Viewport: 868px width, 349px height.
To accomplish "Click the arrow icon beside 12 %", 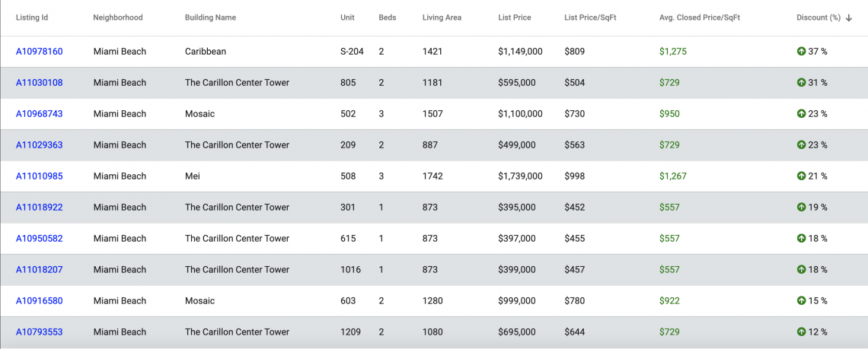I will click(x=800, y=332).
